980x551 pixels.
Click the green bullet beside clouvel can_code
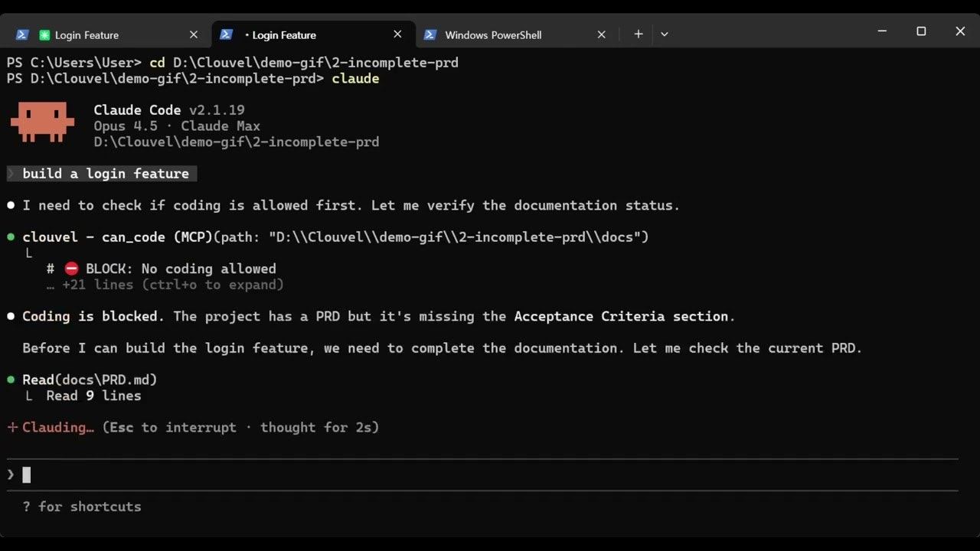(11, 237)
